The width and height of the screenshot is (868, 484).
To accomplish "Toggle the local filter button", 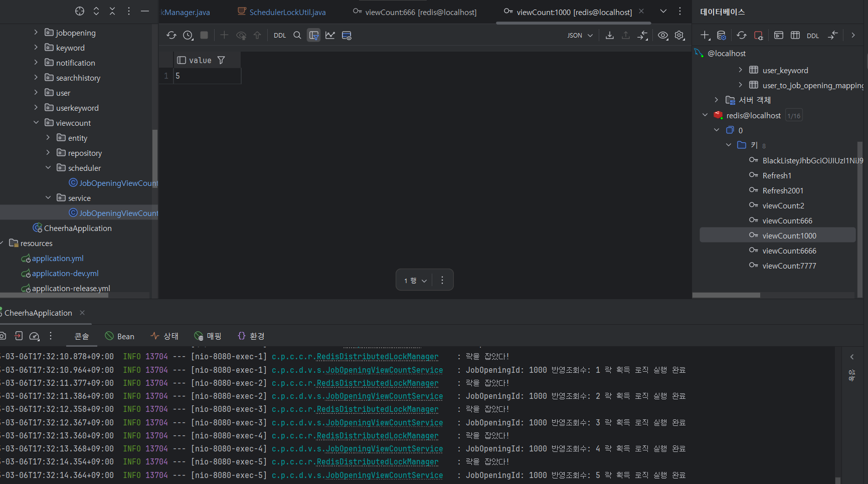I will tap(314, 35).
